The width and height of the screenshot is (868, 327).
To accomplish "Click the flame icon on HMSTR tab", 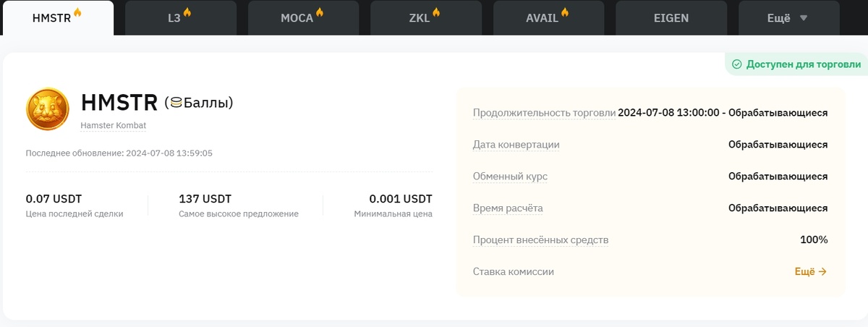I will [77, 14].
